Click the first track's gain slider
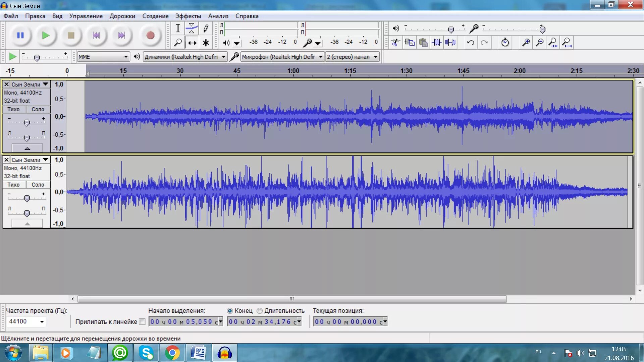 click(x=27, y=123)
